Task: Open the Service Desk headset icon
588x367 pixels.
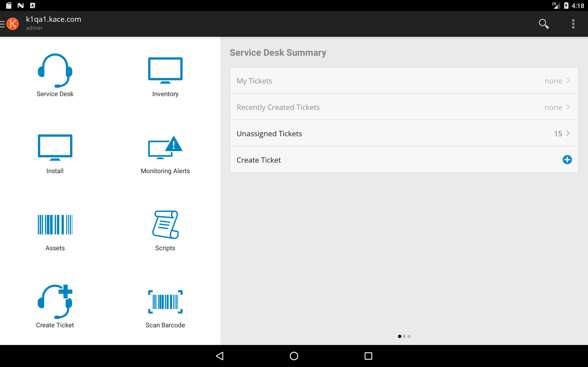Action: pos(55,71)
